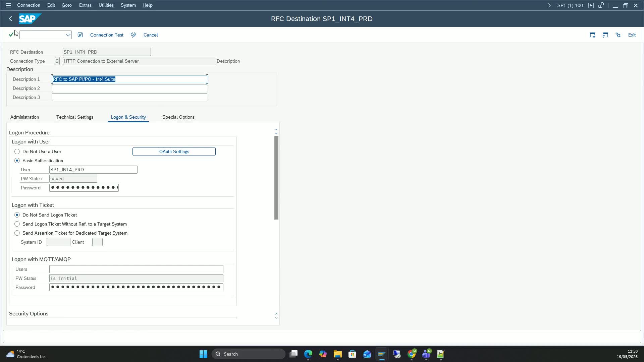Open Windows Start menu
The image size is (644, 362).
(203, 354)
